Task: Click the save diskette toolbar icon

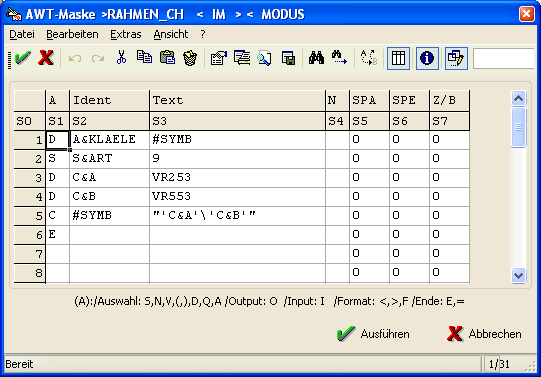Action: [288, 58]
